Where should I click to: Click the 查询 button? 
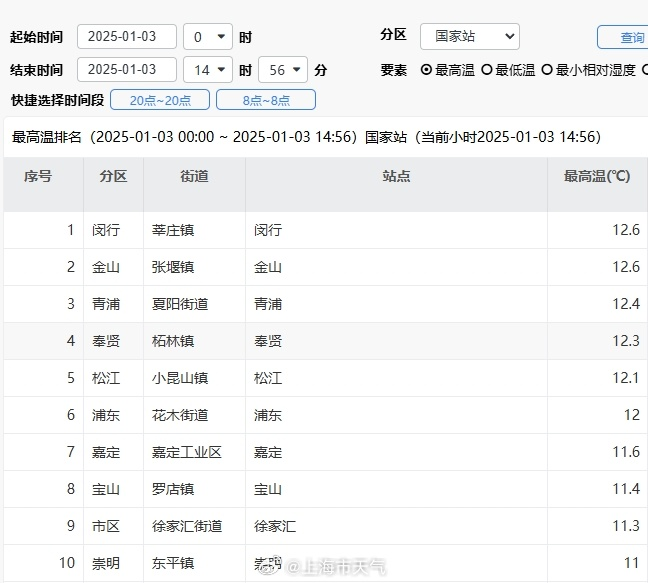pyautogui.click(x=630, y=37)
